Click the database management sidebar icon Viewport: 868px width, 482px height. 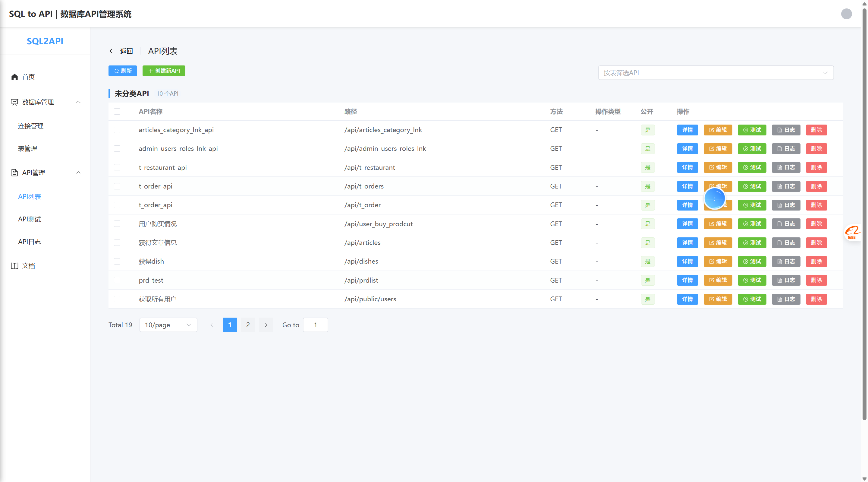tap(14, 102)
